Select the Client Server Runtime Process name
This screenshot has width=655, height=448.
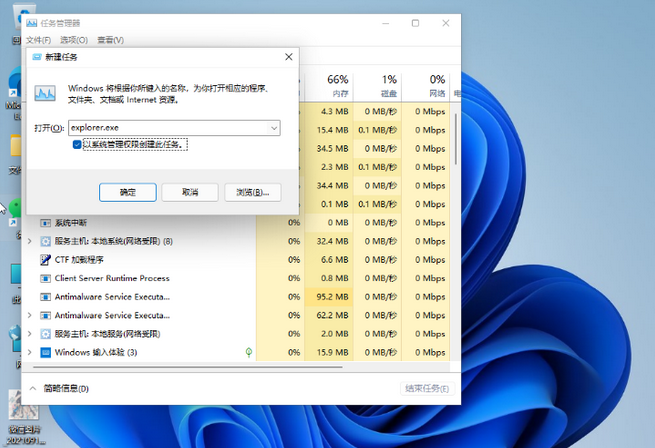112,278
